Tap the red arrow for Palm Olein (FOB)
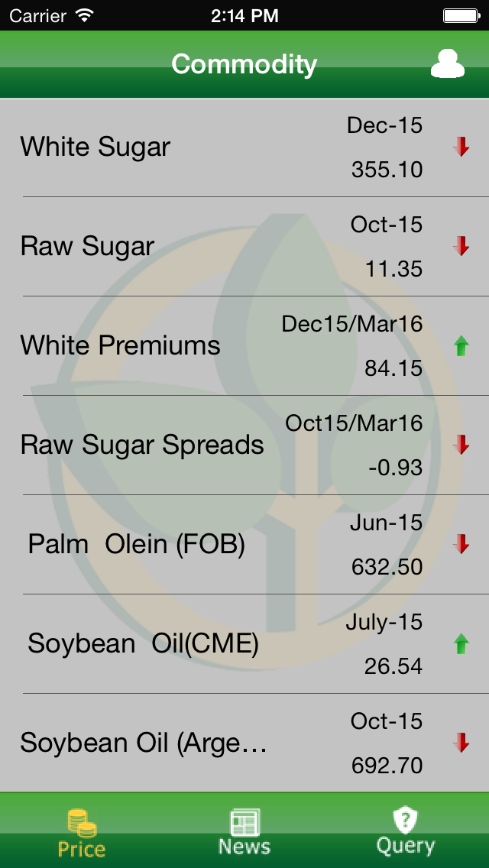Viewport: 489px width, 868px height. point(461,544)
